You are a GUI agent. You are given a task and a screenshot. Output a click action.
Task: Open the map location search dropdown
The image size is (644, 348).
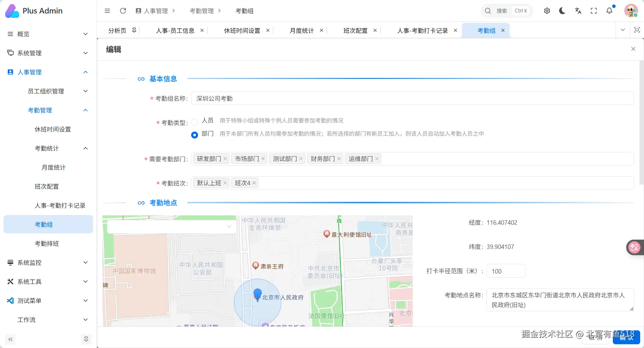[x=172, y=226]
